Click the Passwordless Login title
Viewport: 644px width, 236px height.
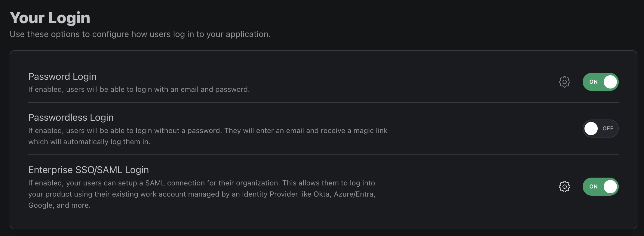[x=71, y=118]
